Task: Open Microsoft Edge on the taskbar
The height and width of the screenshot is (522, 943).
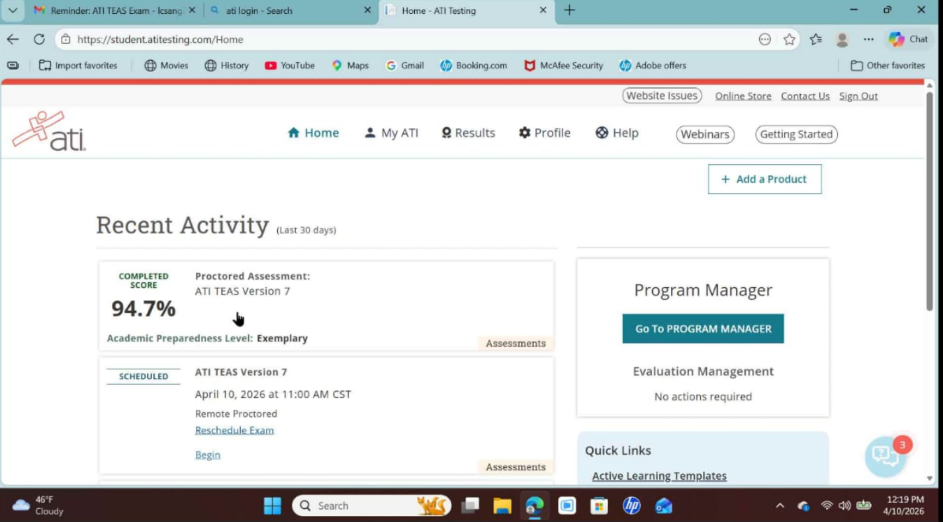Action: (534, 506)
